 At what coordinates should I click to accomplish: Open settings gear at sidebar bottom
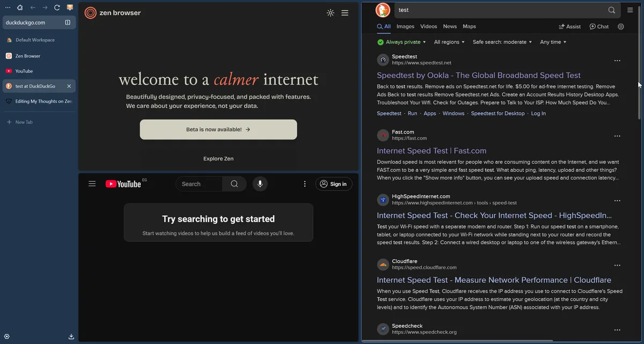pyautogui.click(x=7, y=336)
